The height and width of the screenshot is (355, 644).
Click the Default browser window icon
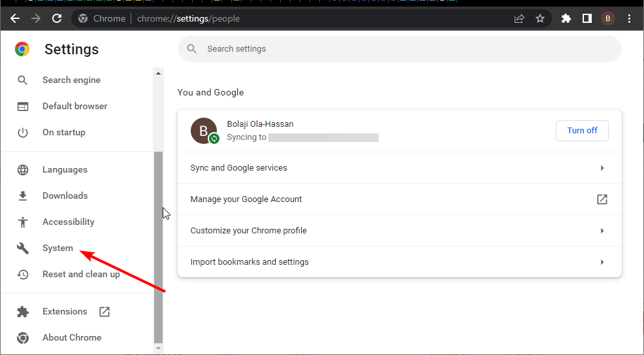[x=23, y=107]
